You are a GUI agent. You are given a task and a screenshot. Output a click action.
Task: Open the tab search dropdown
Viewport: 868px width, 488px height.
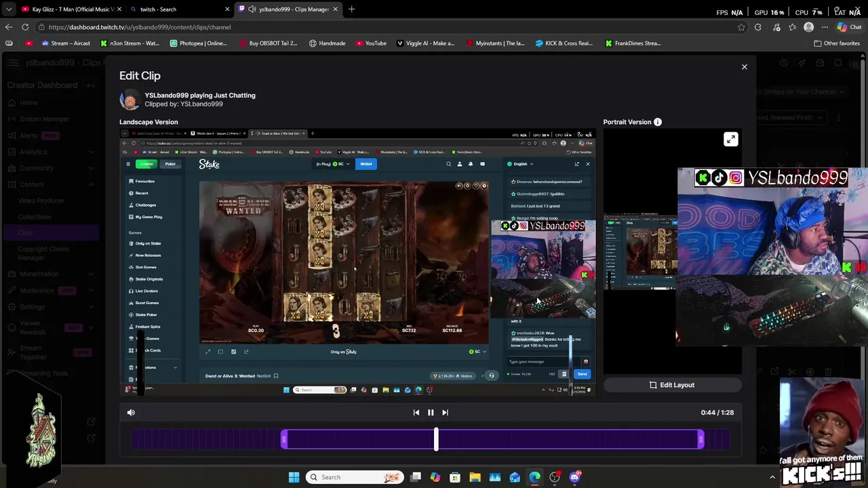pyautogui.click(x=9, y=9)
